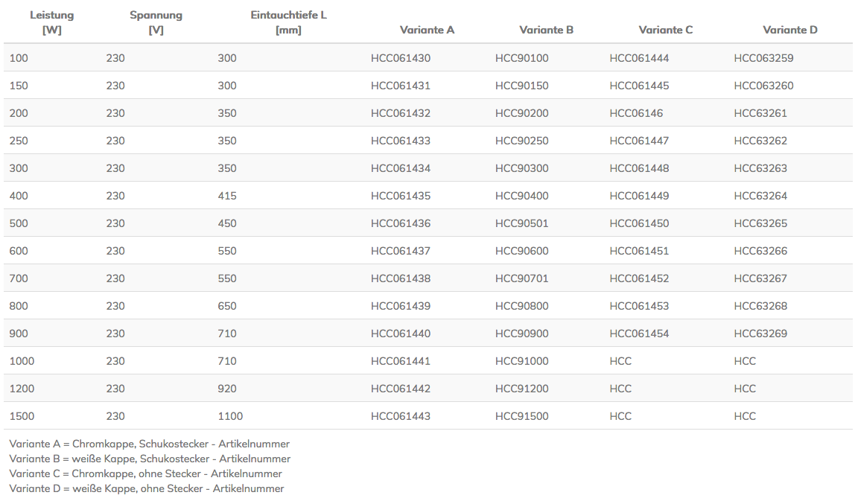Viewport: 855px width, 504px height.
Task: Select article number HCC061453
Action: click(639, 306)
